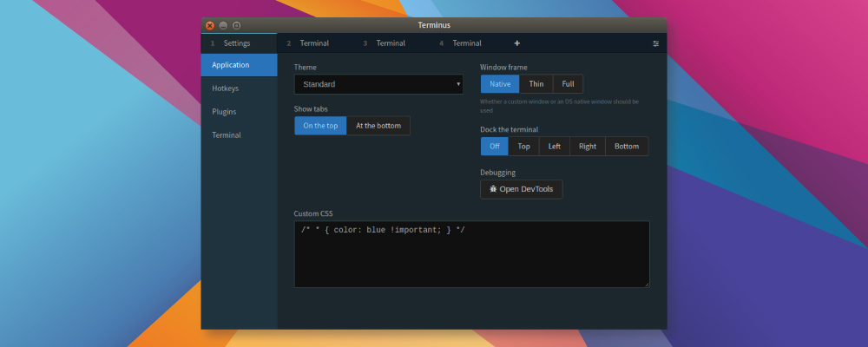Maximize the Terminus window
868x347 pixels.
tap(236, 25)
